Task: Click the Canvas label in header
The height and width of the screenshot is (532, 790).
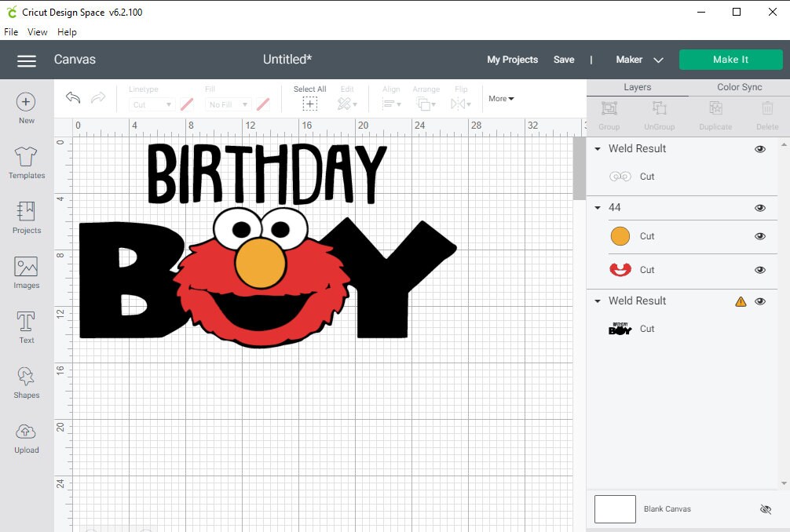Action: pos(75,60)
